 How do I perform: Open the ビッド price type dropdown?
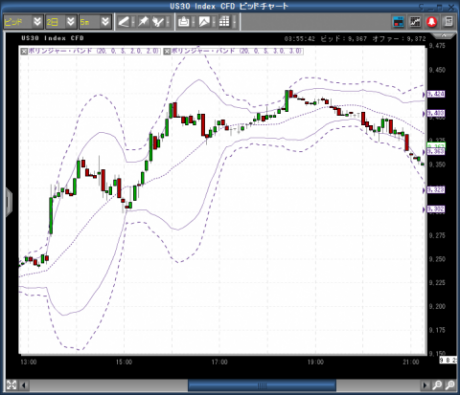(37, 22)
